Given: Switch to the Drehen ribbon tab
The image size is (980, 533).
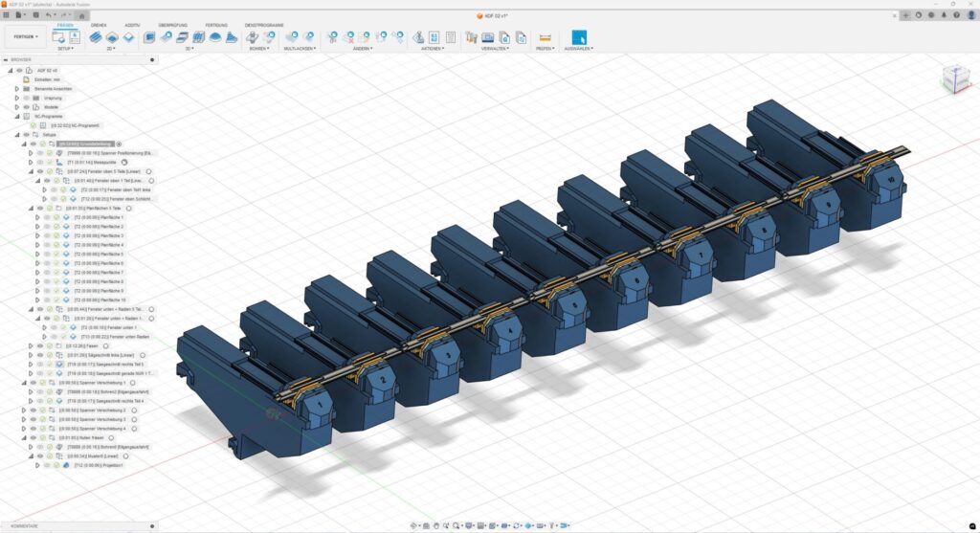Looking at the screenshot, I should click(98, 25).
